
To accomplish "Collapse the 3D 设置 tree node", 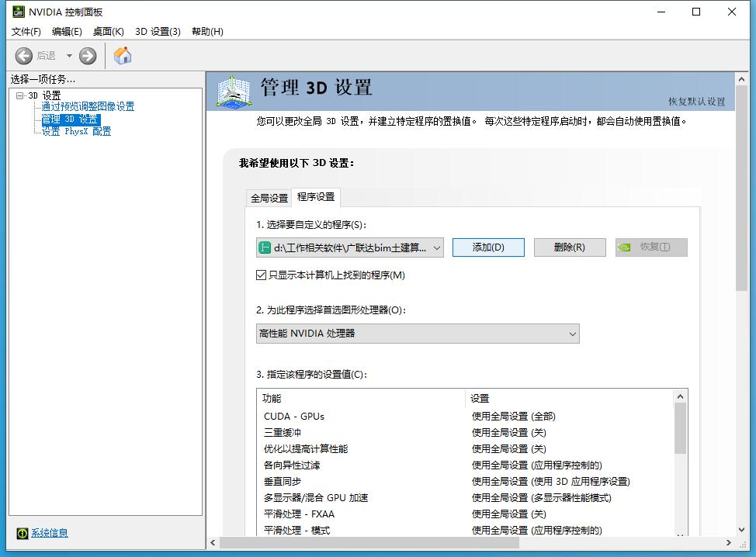I will (19, 95).
